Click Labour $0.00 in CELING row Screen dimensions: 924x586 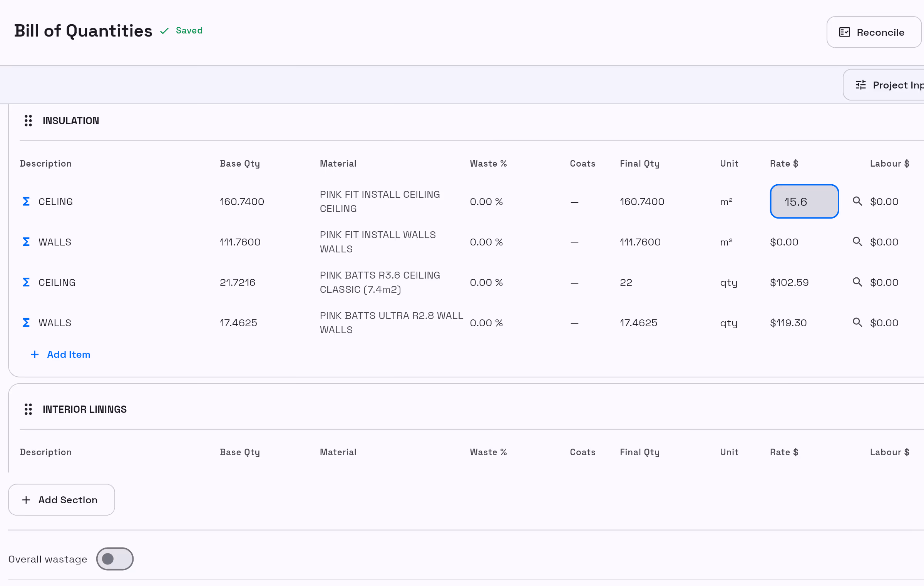click(x=884, y=202)
